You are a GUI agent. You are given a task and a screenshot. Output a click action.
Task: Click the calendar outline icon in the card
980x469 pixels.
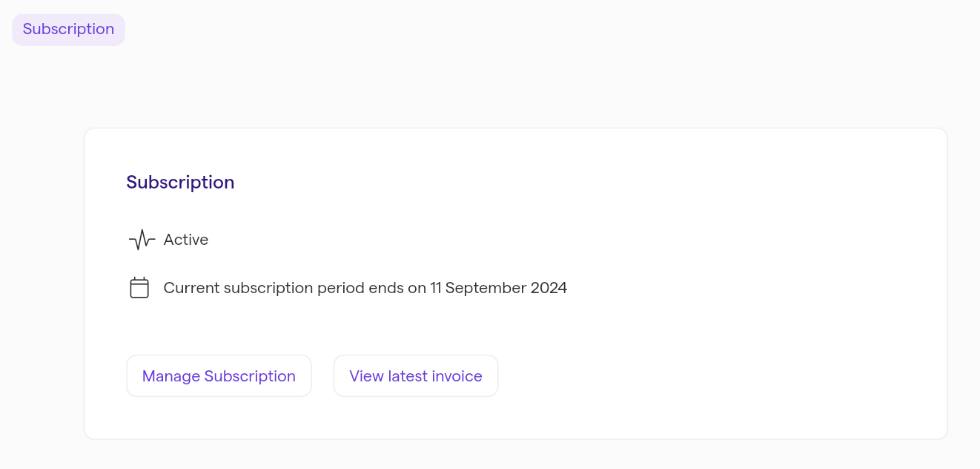coord(139,287)
